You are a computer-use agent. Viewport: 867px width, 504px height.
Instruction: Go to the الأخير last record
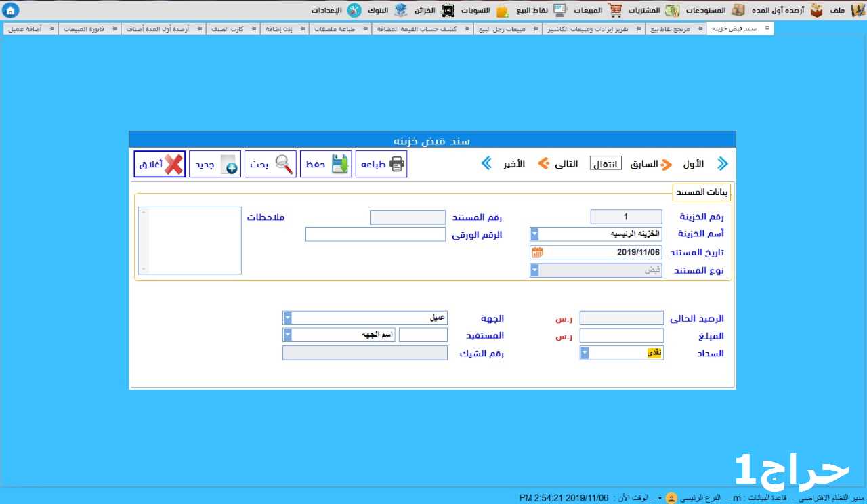tap(503, 164)
